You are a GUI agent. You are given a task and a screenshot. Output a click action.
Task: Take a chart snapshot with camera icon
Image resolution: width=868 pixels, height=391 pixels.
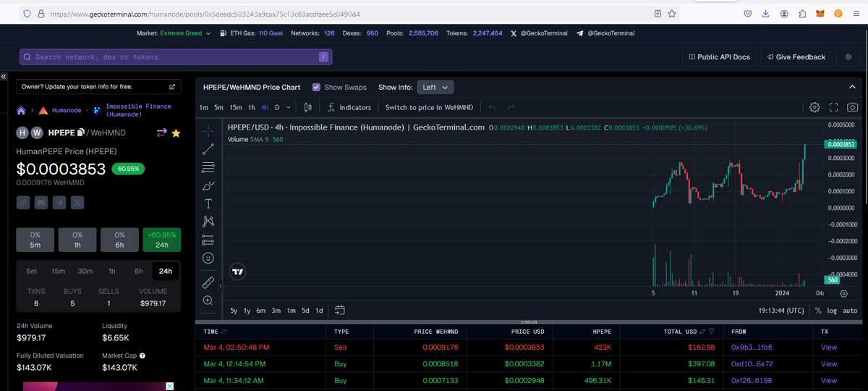(x=853, y=107)
